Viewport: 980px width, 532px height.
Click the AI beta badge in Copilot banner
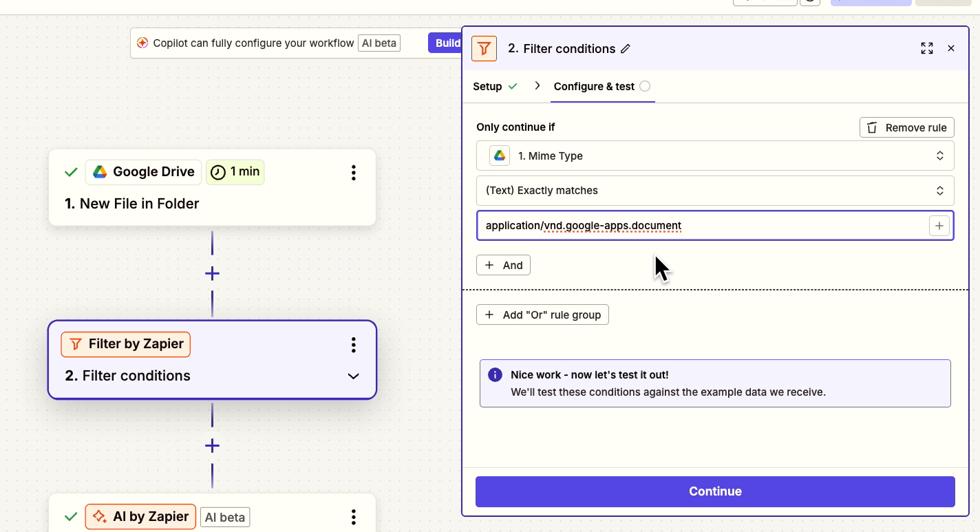point(379,43)
